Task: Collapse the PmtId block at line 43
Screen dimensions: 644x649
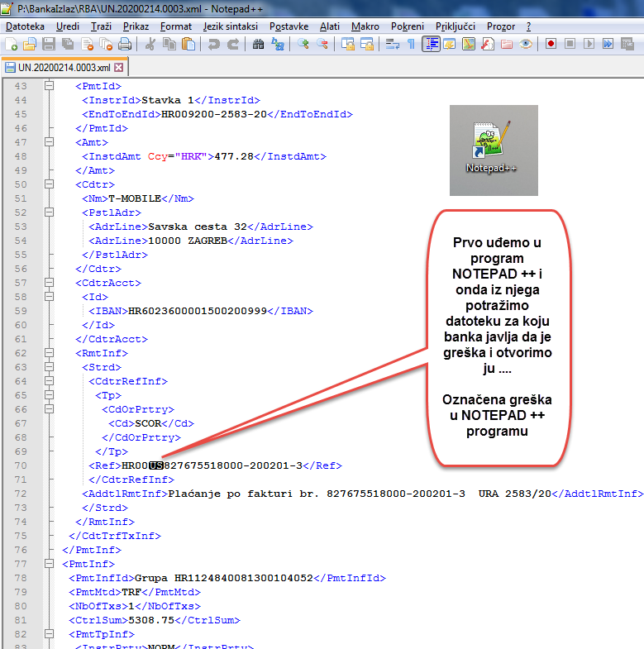Action: pos(50,86)
